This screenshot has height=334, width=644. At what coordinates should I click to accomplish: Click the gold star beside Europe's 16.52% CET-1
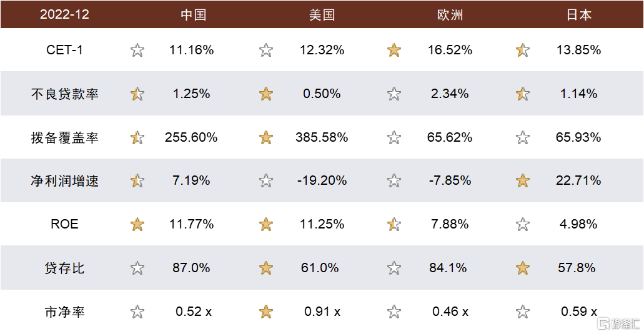coord(394,51)
